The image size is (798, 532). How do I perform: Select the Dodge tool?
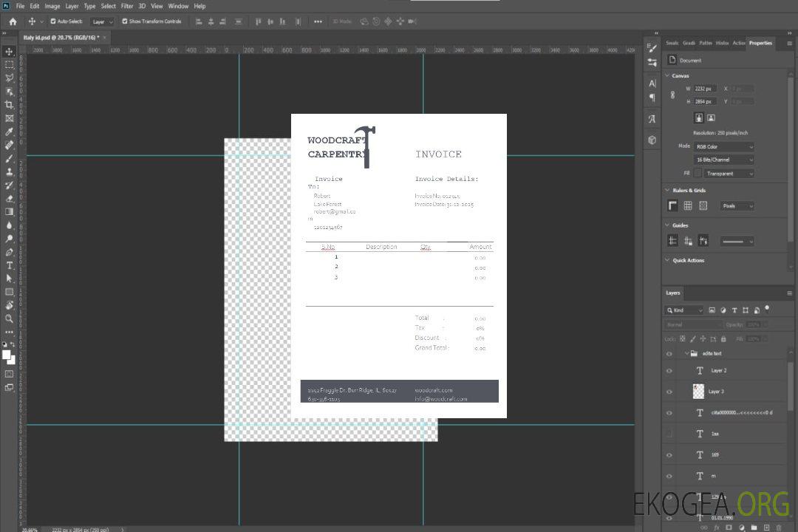tap(9, 238)
